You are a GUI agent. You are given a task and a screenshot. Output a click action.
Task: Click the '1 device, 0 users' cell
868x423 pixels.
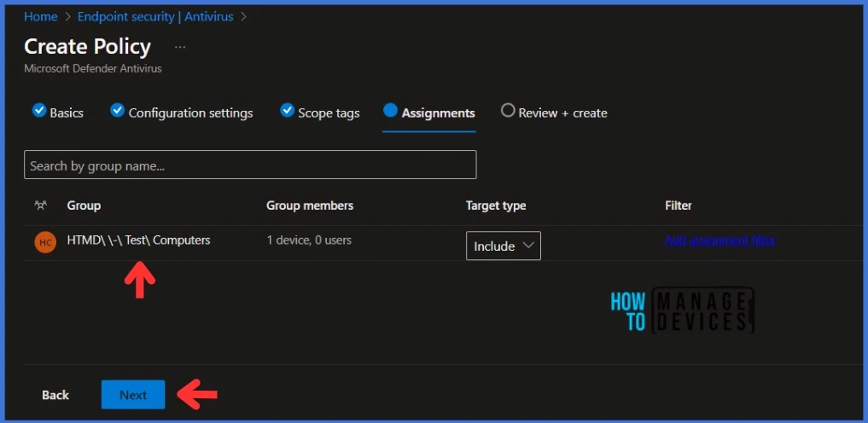(309, 240)
